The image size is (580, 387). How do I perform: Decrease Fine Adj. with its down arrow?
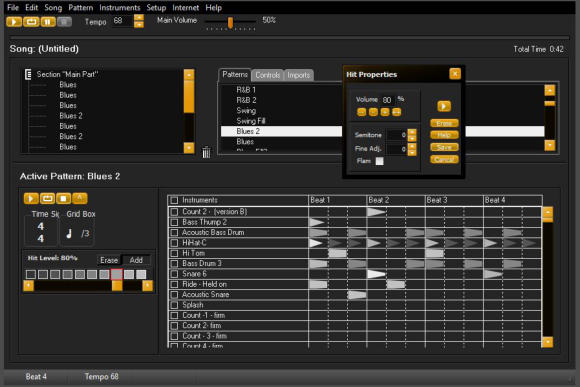(x=412, y=152)
